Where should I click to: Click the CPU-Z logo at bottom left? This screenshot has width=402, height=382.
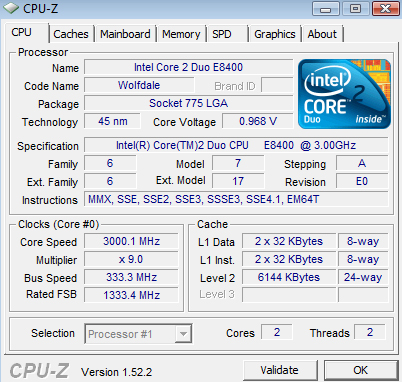[39, 371]
